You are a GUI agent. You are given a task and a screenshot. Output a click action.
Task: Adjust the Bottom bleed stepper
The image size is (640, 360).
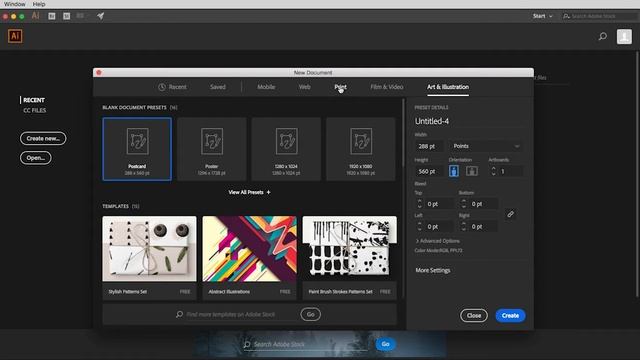[x=464, y=204]
